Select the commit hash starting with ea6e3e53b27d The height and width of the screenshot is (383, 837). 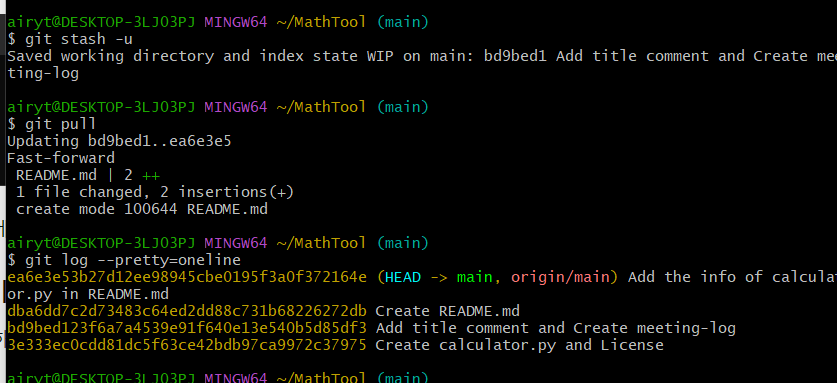[x=187, y=277]
